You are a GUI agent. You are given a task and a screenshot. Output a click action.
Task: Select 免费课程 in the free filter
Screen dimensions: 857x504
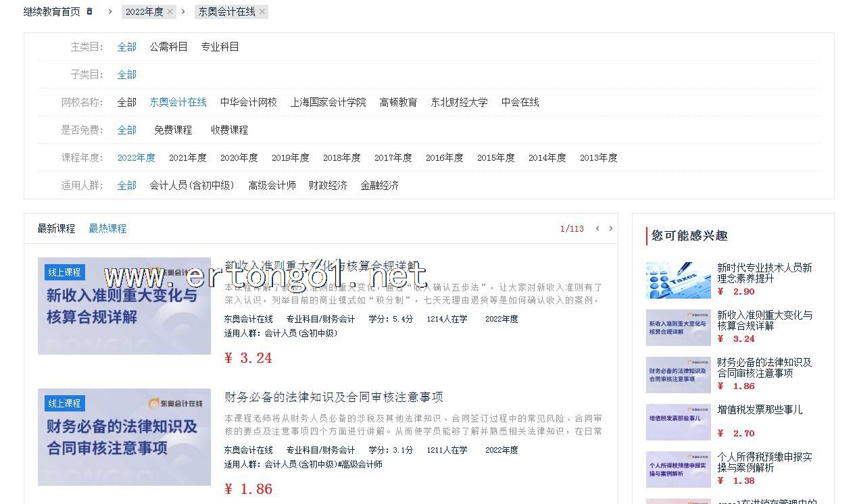[173, 130]
